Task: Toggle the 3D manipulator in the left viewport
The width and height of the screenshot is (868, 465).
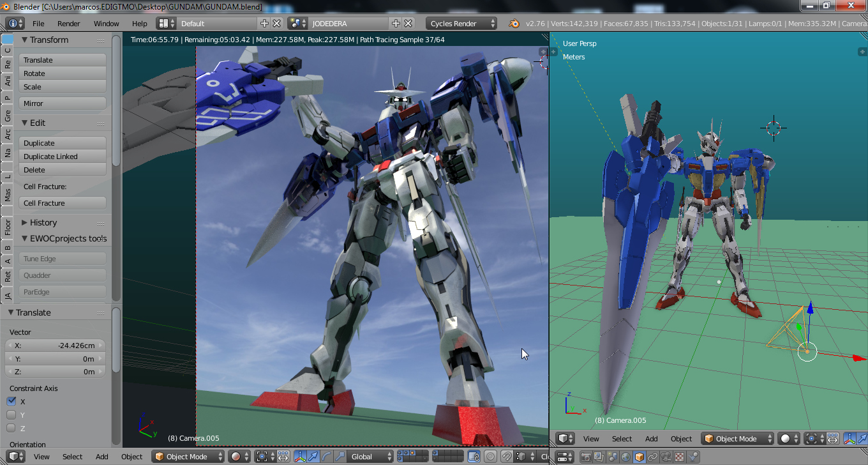Action: coord(300,457)
